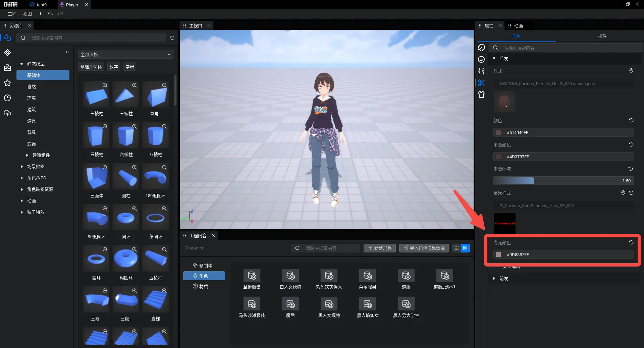Zoom preview of the 八棱柱 model
Image resolution: width=644 pixels, height=348 pixels.
tap(164, 126)
